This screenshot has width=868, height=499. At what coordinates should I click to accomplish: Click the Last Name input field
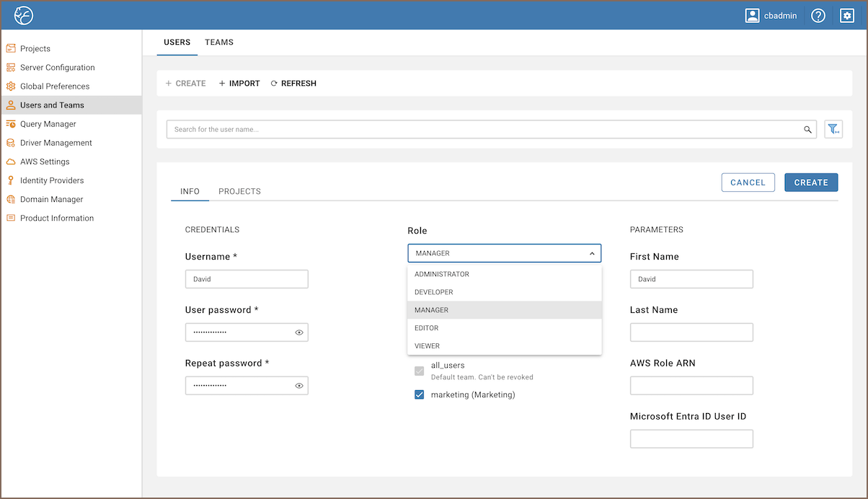pyautogui.click(x=691, y=332)
